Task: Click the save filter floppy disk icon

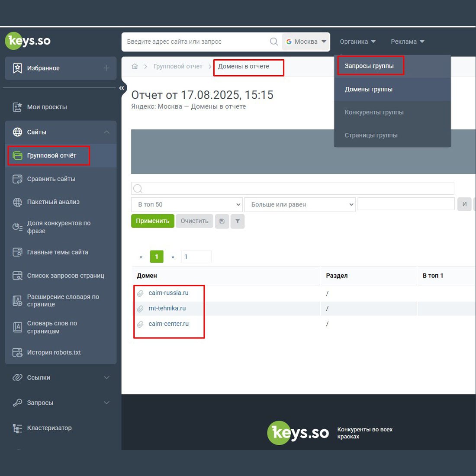Action: pyautogui.click(x=222, y=221)
